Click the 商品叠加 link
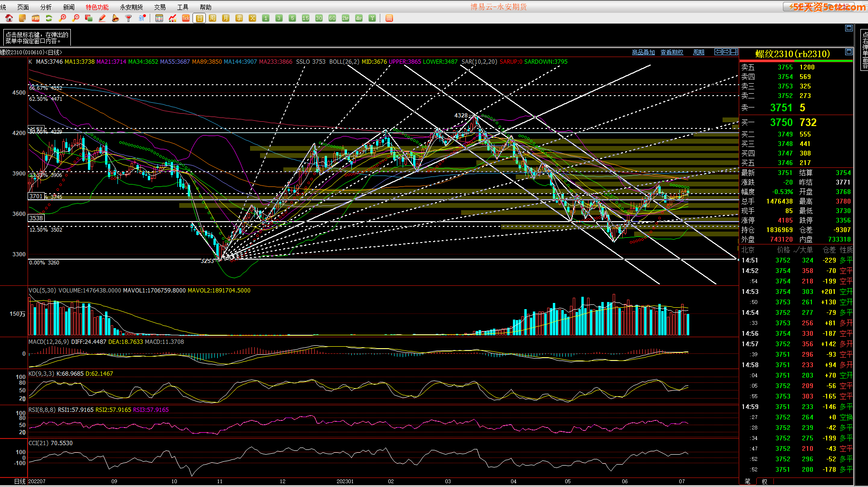Image resolution: width=868 pixels, height=487 pixels. [x=643, y=52]
